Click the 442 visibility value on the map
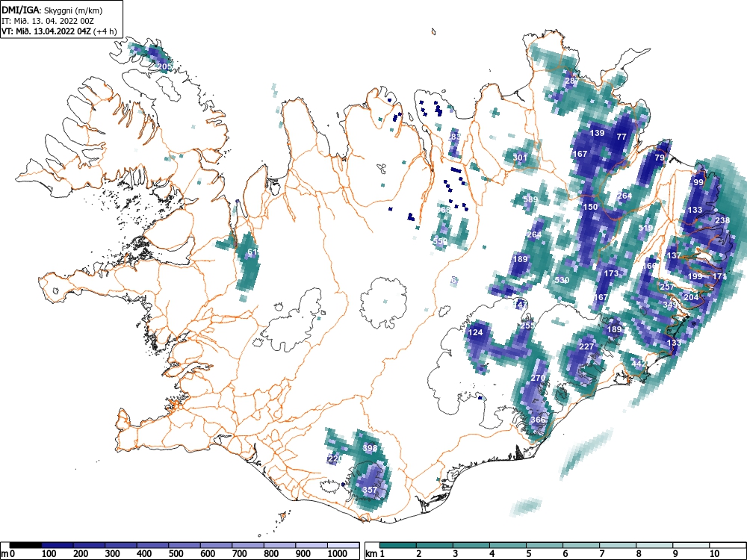 (639, 364)
